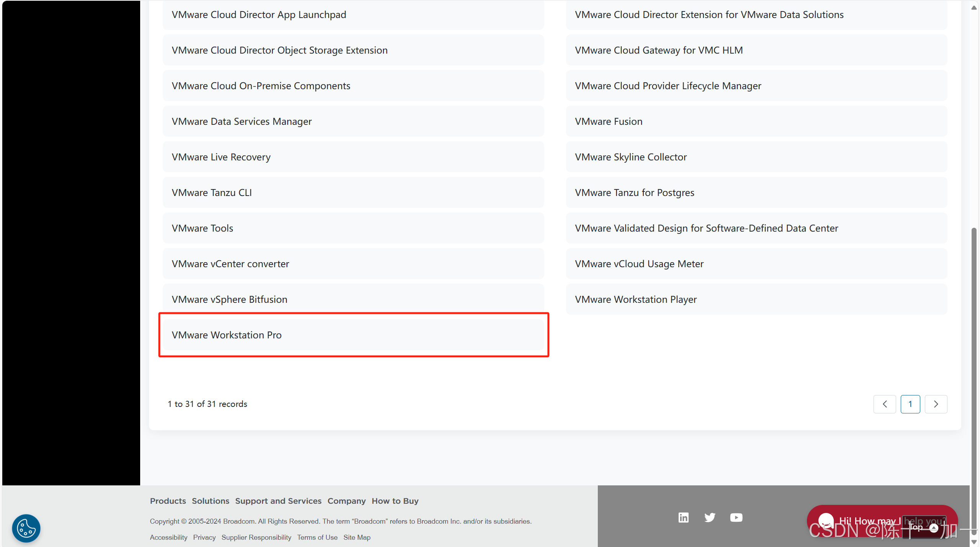Open How to Buy footer item
Image resolution: width=980 pixels, height=547 pixels.
tap(395, 501)
